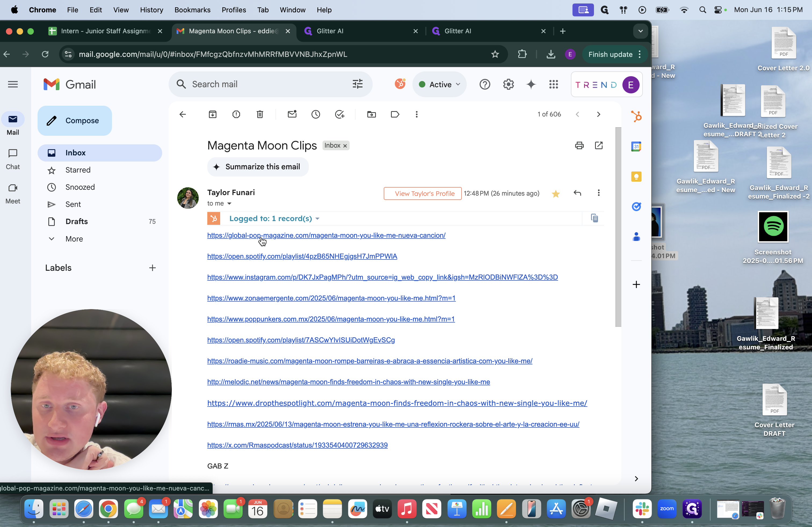Open the Move to folder icon

(x=371, y=114)
